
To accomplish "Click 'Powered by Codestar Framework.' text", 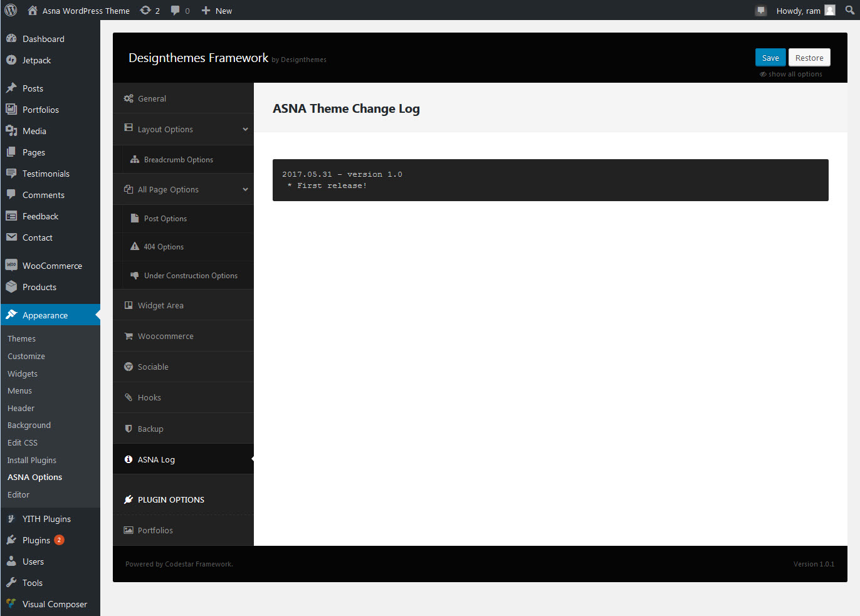I will [179, 564].
